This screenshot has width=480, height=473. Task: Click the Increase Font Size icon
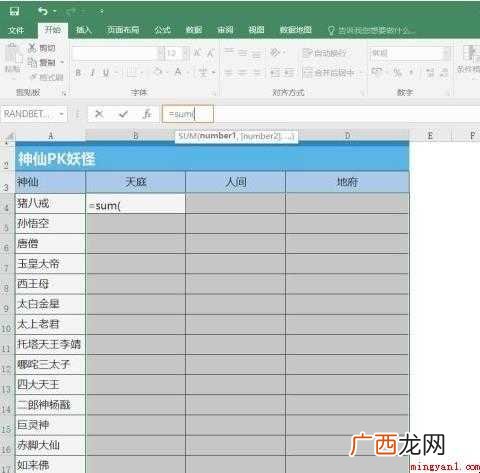click(x=198, y=53)
